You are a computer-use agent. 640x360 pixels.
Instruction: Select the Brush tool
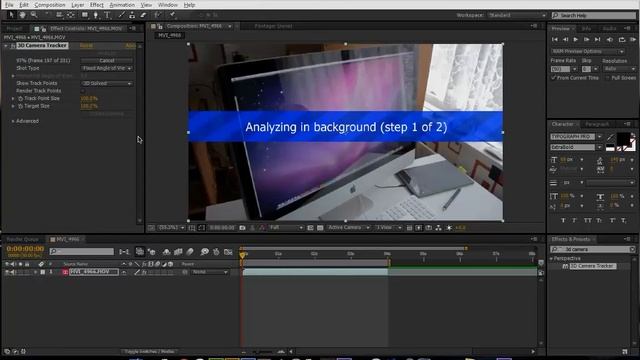pyautogui.click(x=121, y=15)
